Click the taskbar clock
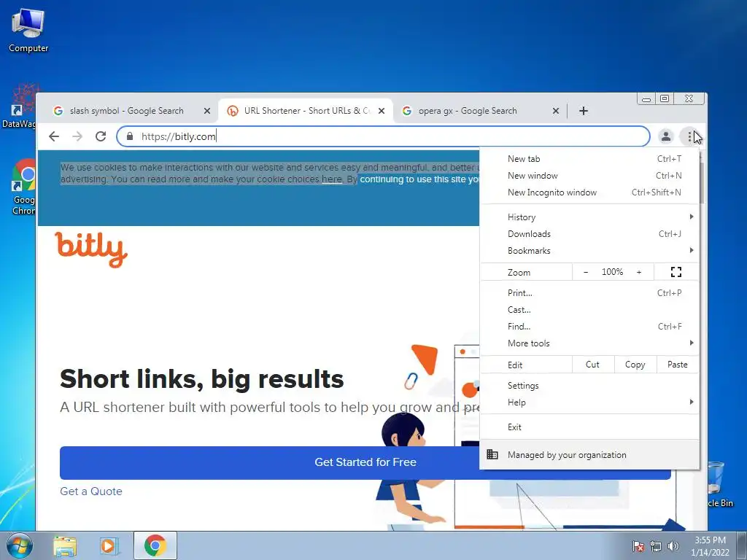Viewport: 747px width, 560px height. point(710,546)
